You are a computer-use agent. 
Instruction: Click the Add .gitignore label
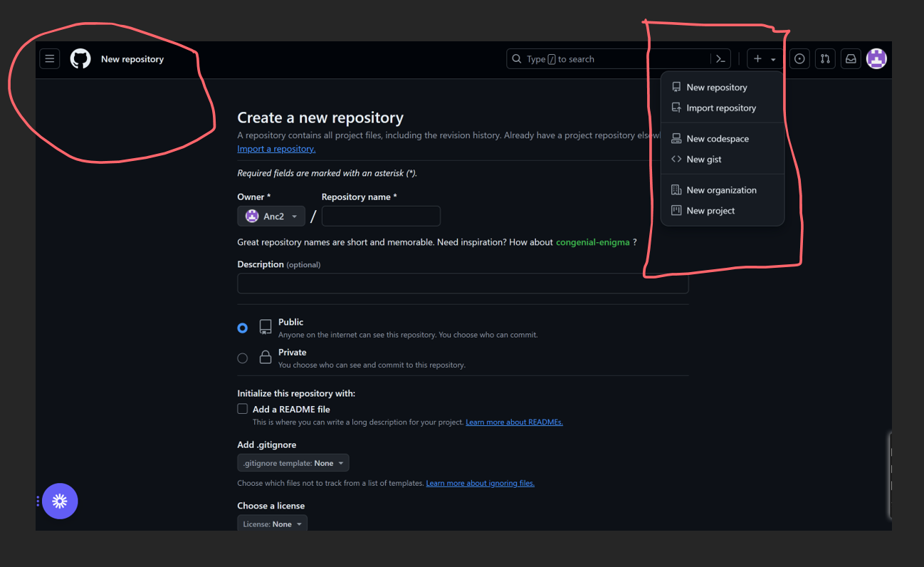(267, 445)
